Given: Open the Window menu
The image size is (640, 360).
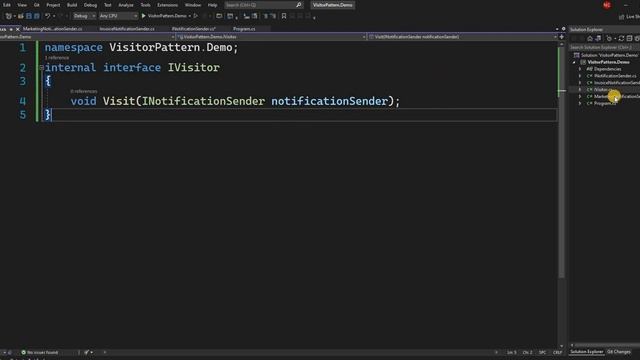Looking at the screenshot, I should pos(193,5).
